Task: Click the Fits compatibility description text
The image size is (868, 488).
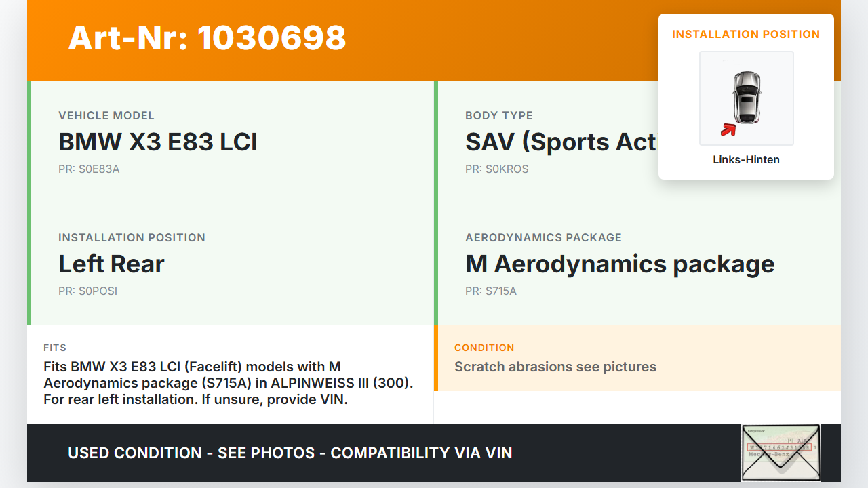Action: tap(229, 383)
